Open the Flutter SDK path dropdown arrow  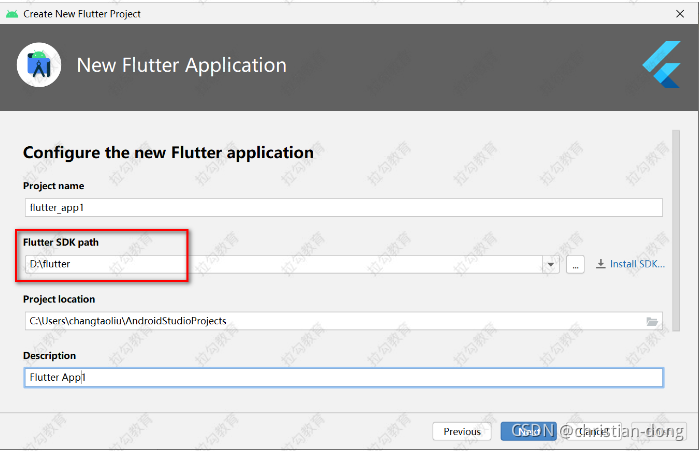(551, 264)
